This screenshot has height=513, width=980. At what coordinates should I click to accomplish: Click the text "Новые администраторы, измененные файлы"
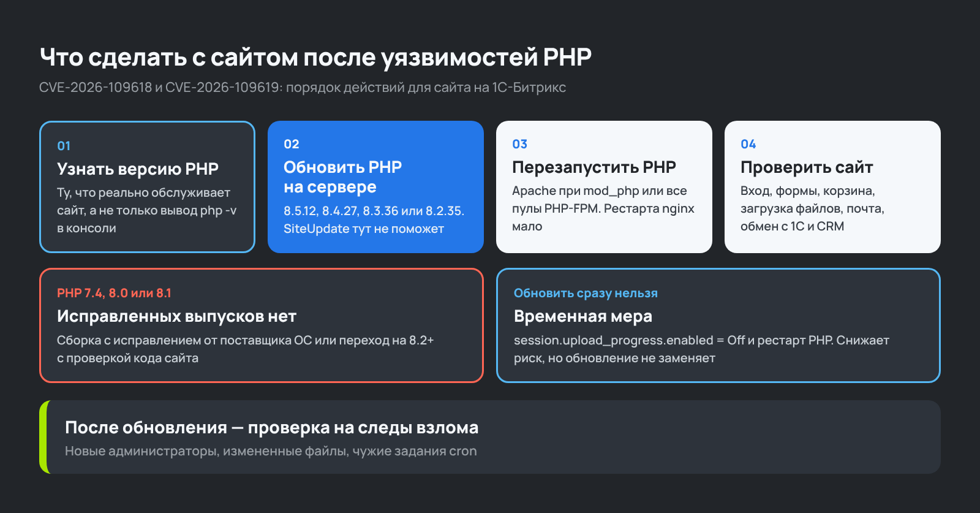coord(271,451)
